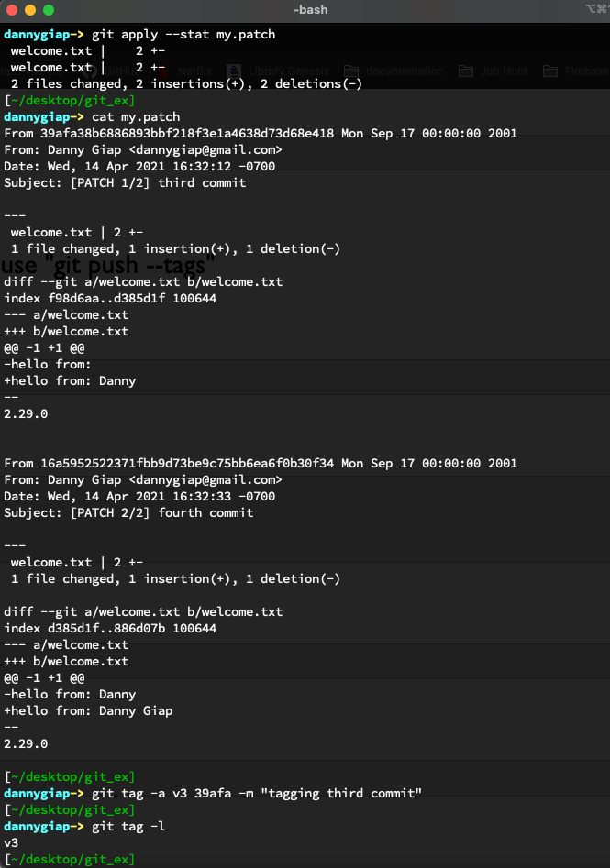610x868 pixels.
Task: Click the "git tag -a v3" command line
Action: point(257,794)
